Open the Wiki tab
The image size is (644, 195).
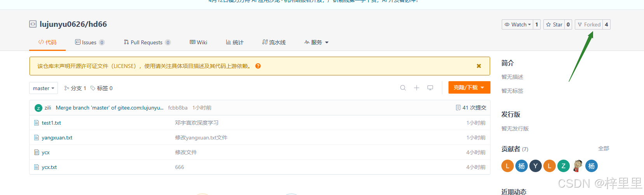199,42
